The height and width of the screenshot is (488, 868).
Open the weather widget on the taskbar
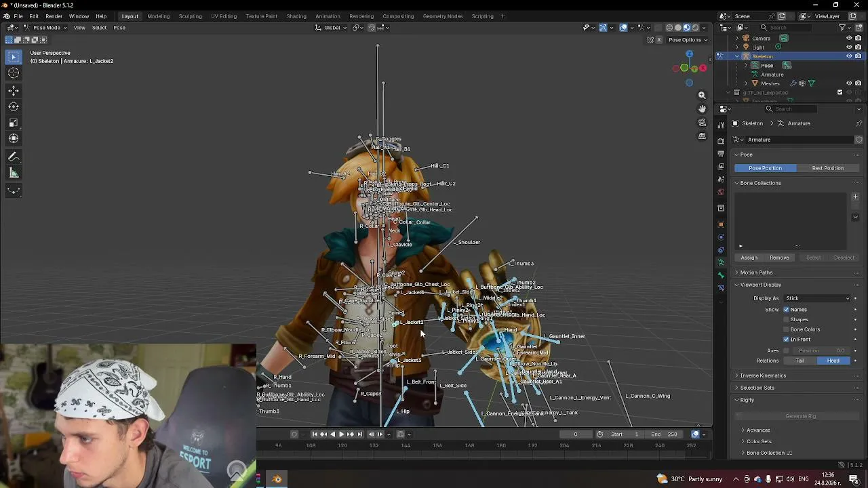[x=689, y=479]
